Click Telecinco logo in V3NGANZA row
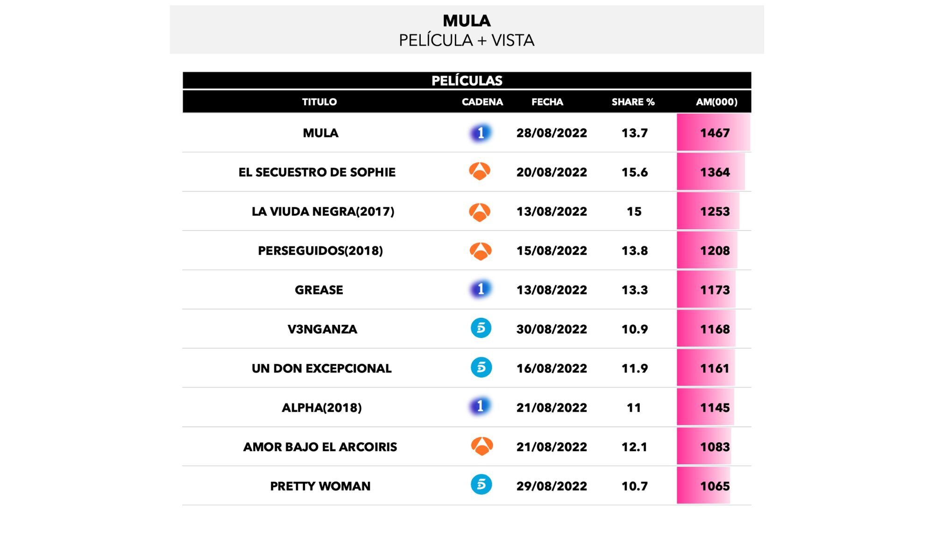Image resolution: width=934 pixels, height=560 pixels. tap(481, 329)
